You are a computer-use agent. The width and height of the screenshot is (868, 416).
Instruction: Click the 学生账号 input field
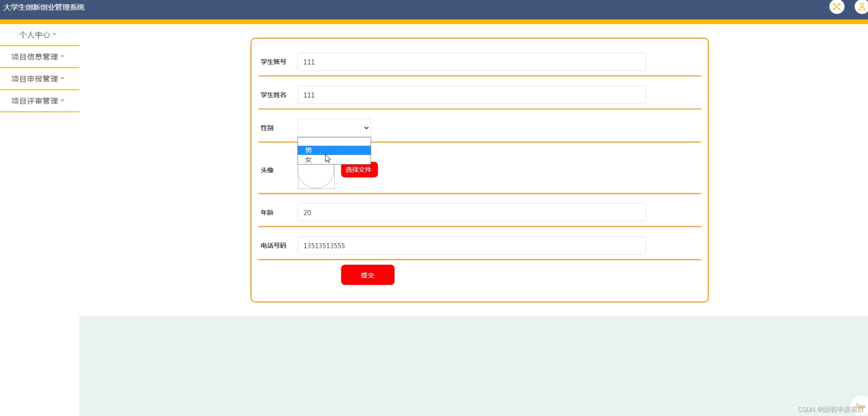click(x=471, y=62)
